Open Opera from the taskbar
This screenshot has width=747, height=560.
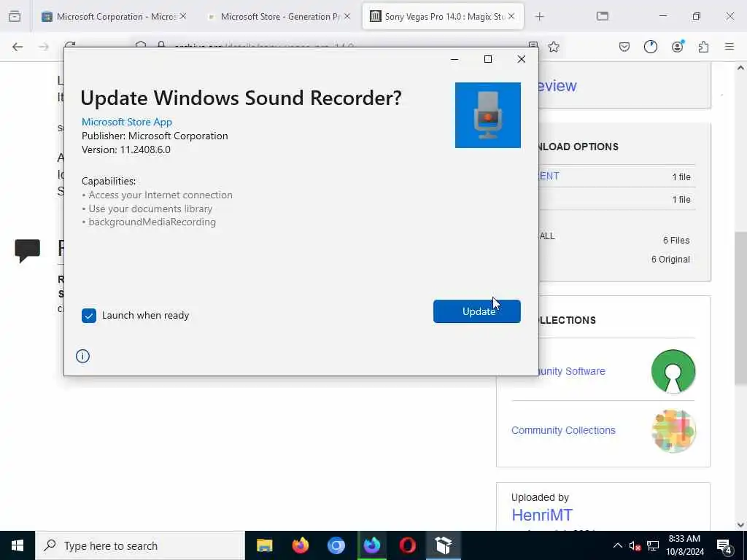tap(407, 545)
